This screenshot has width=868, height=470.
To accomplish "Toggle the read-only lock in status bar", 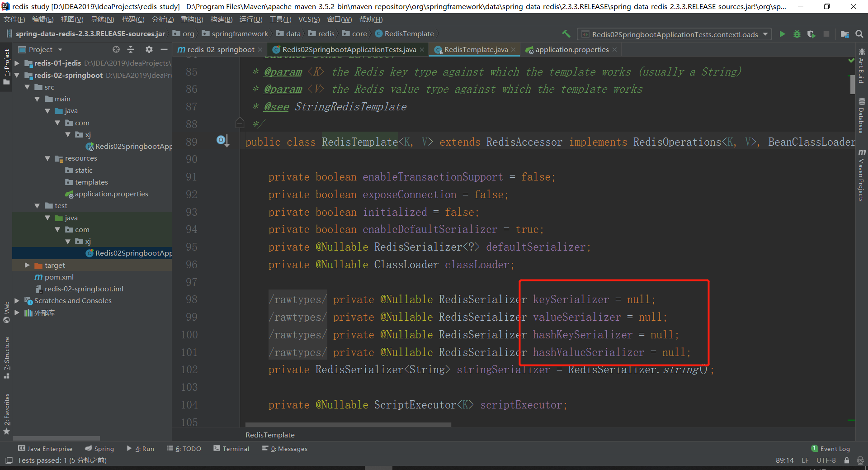I will [x=847, y=461].
